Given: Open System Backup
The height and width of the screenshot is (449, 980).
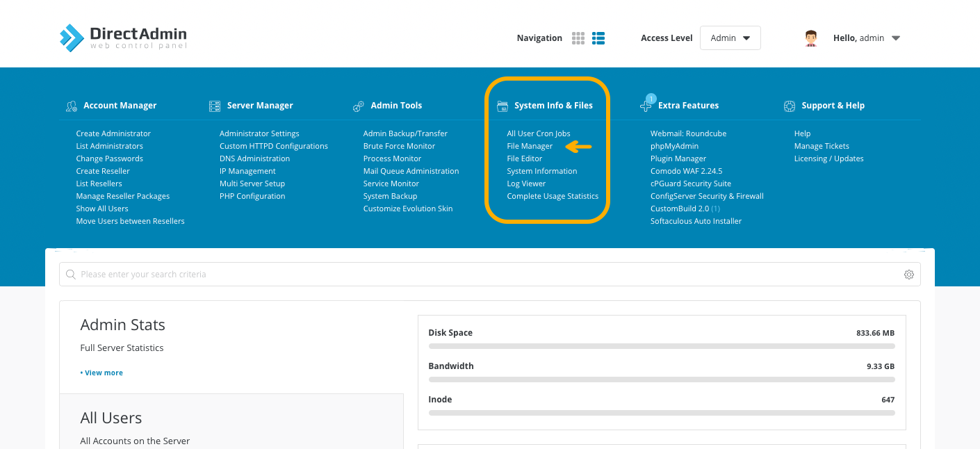Looking at the screenshot, I should click(390, 196).
